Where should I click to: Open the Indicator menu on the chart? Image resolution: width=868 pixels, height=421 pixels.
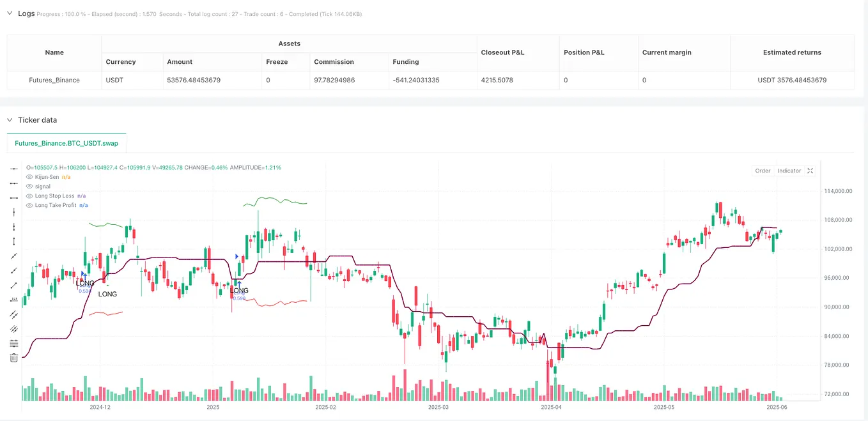[789, 171]
